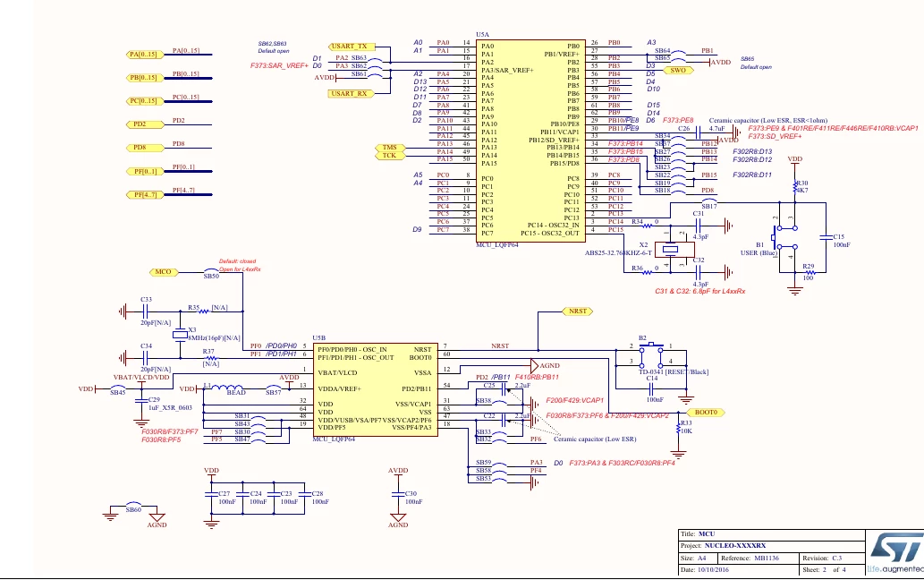Click the NUCLEO-XXXXRX project name
The image size is (924, 580).
pyautogui.click(x=735, y=546)
